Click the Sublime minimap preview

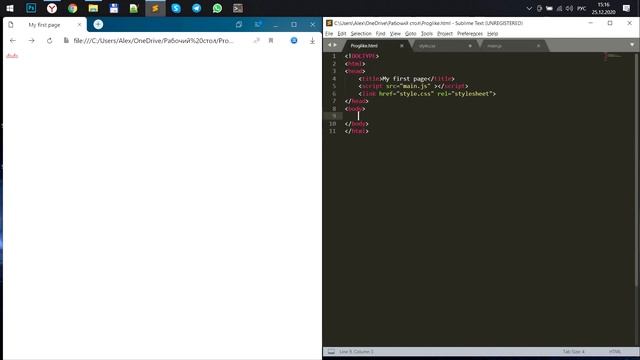(x=613, y=57)
